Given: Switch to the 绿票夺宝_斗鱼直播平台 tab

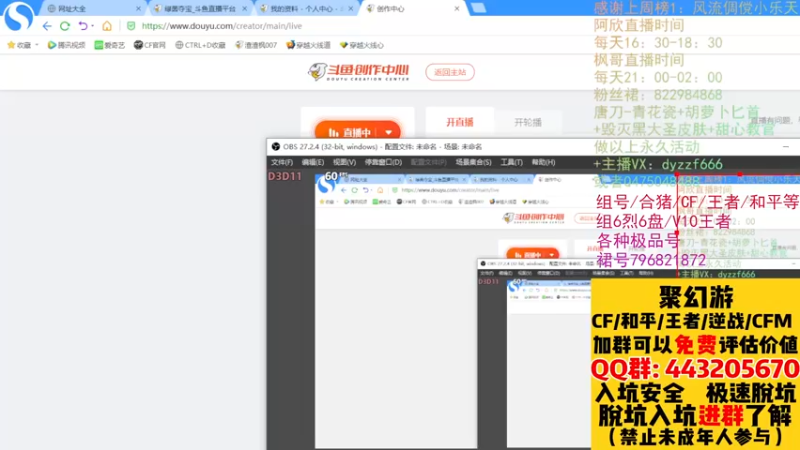Looking at the screenshot, I should pos(199,9).
